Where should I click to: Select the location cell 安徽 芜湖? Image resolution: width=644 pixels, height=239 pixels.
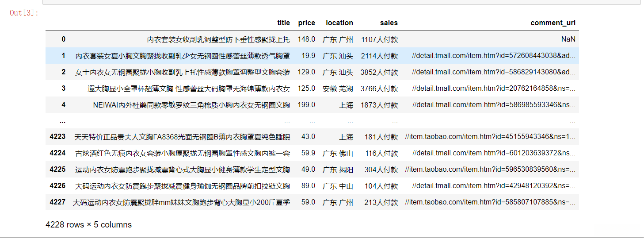[x=338, y=89]
